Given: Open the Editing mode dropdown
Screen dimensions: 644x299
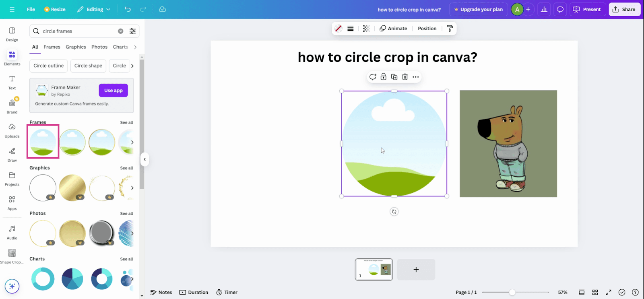Looking at the screenshot, I should 94,9.
